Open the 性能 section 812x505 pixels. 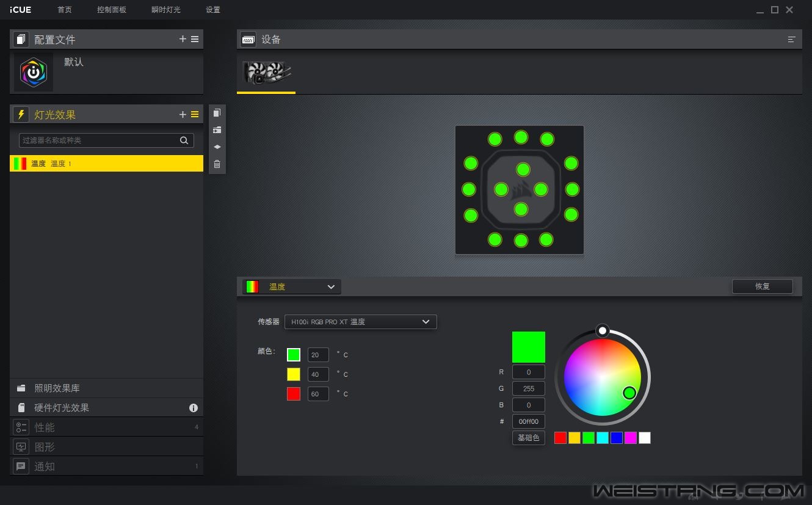pyautogui.click(x=106, y=427)
